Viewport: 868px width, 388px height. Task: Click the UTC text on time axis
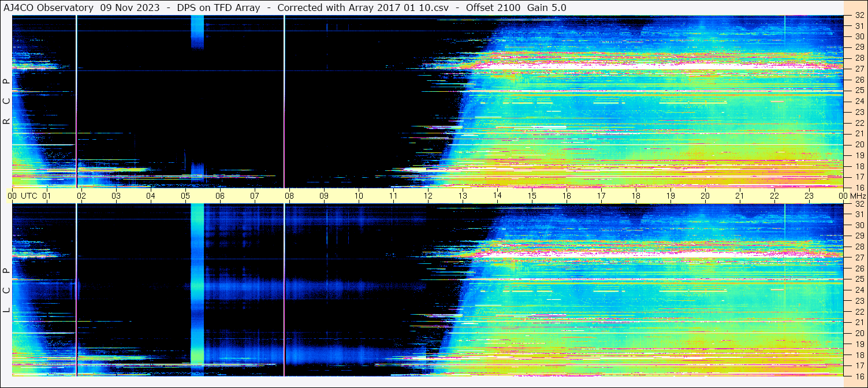pos(29,196)
